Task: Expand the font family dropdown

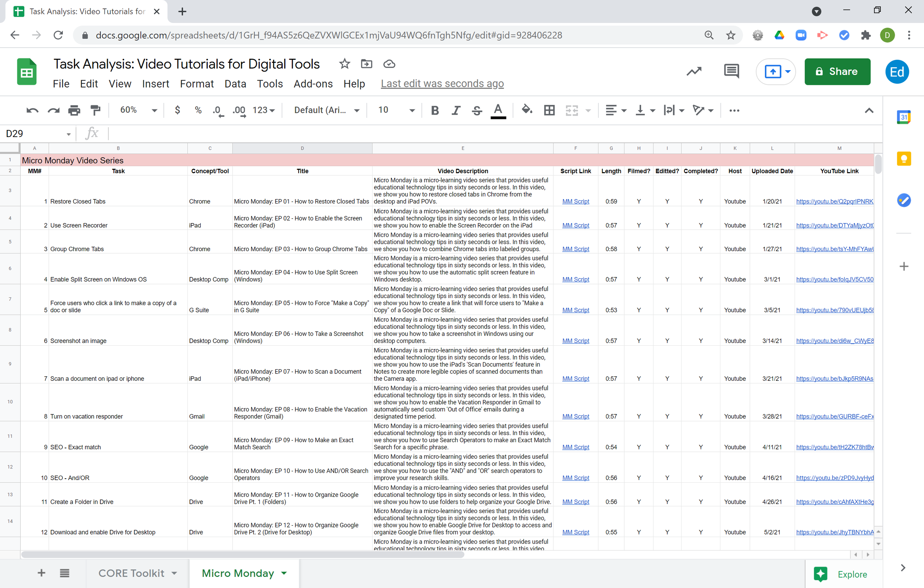Action: tap(327, 110)
